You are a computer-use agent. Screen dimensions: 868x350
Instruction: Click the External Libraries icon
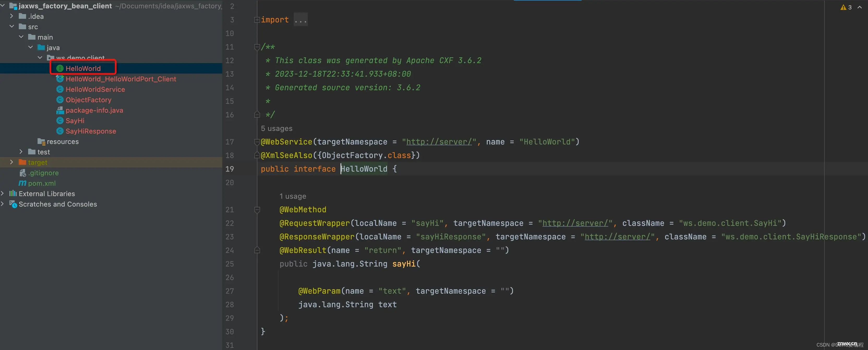pyautogui.click(x=13, y=194)
